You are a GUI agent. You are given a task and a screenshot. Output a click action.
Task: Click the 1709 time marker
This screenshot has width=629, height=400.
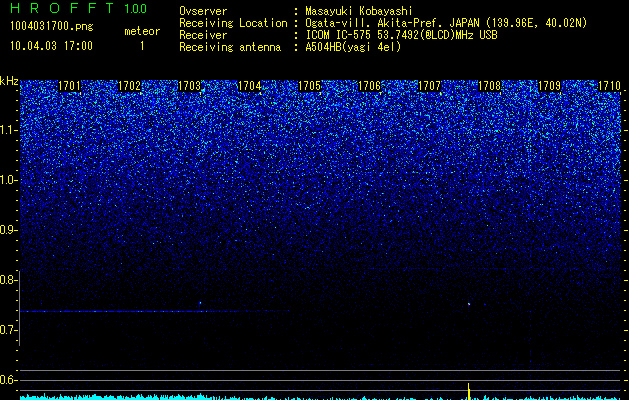(550, 86)
